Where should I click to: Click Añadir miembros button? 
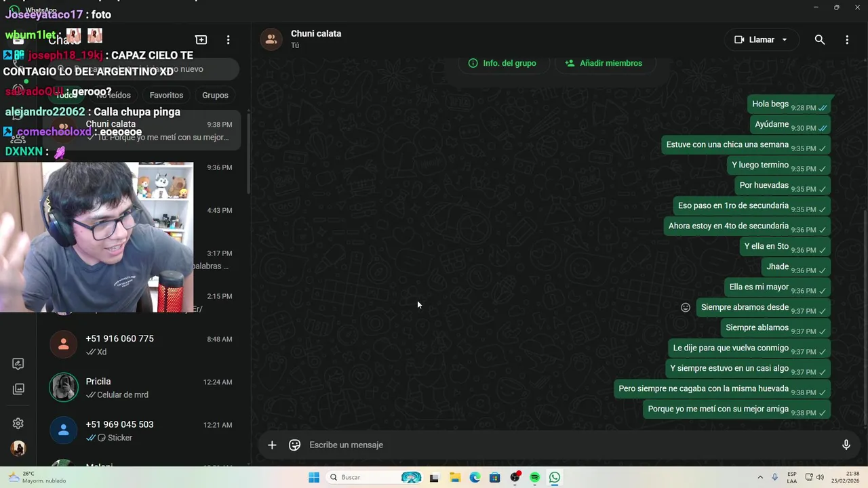click(604, 63)
